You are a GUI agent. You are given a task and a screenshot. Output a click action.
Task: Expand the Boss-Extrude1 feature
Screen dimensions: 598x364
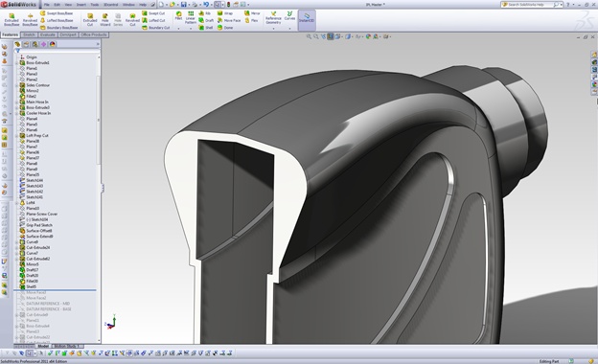[x=17, y=63]
